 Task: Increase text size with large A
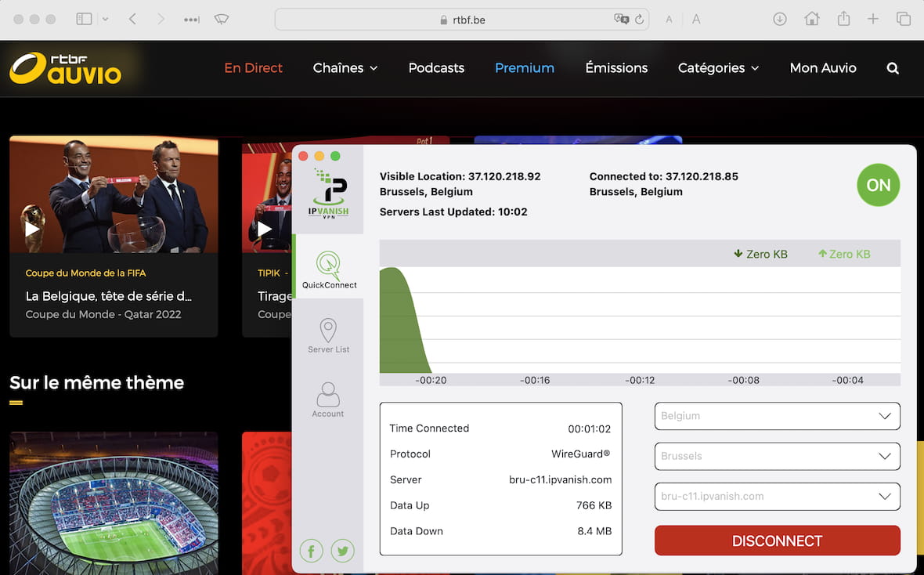pyautogui.click(x=696, y=20)
